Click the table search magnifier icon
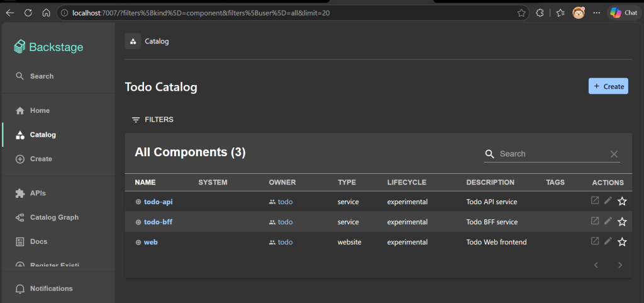 [x=489, y=154]
